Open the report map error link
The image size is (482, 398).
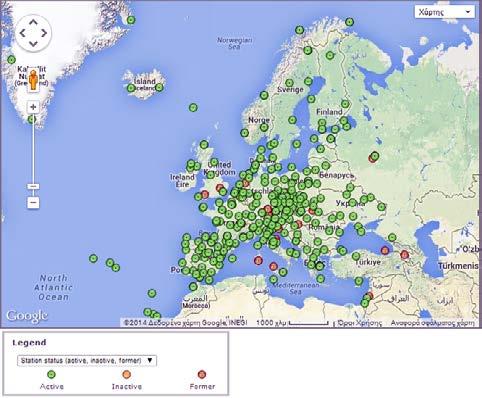tap(433, 323)
